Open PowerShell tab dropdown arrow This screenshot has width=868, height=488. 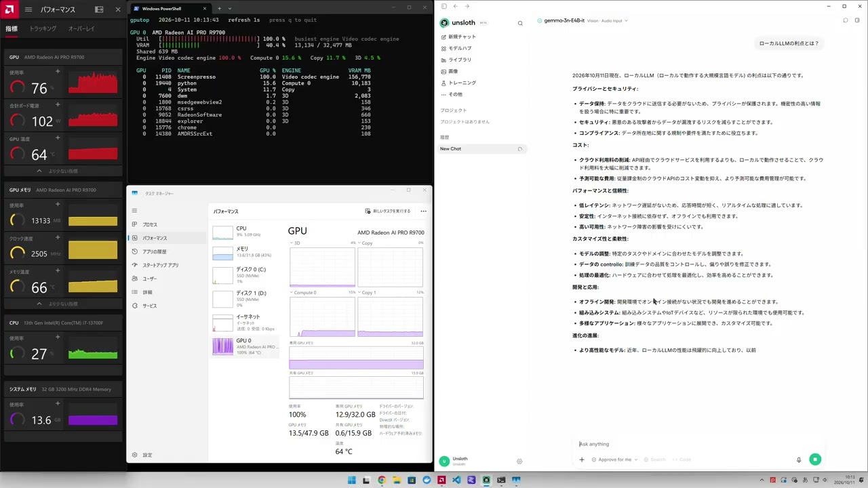230,8
